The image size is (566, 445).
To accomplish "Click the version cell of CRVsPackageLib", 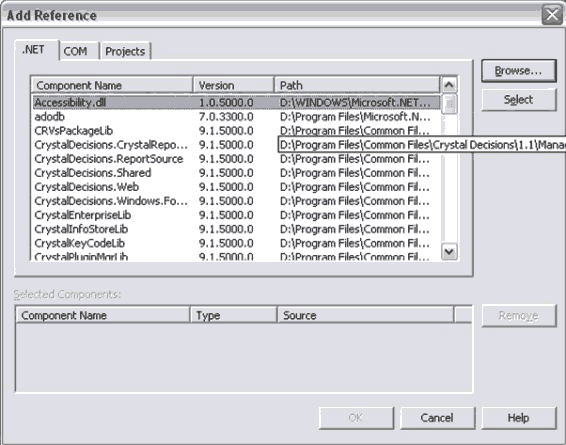I will pos(226,131).
